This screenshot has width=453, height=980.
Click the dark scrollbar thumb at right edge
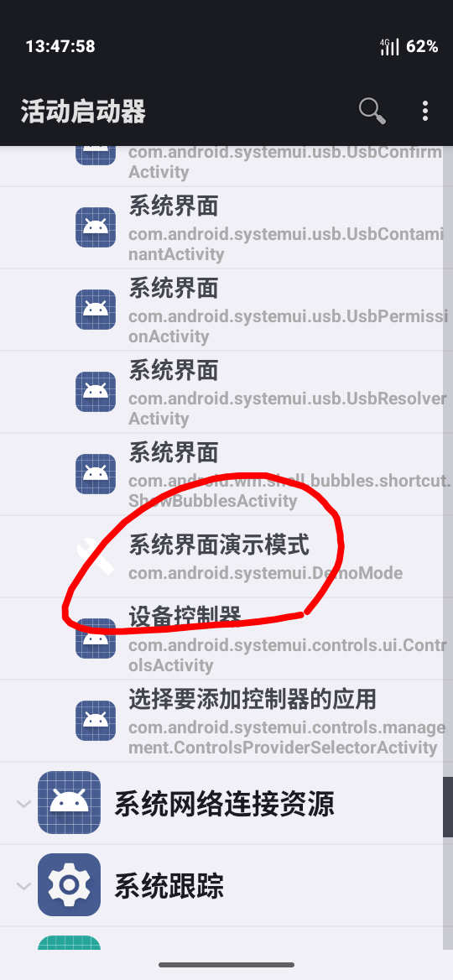coord(447,807)
